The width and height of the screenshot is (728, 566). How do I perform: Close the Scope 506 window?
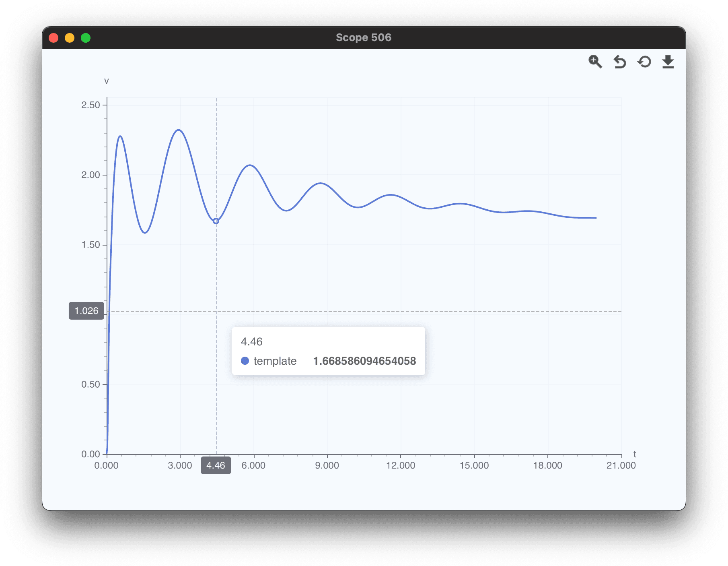[x=53, y=38]
